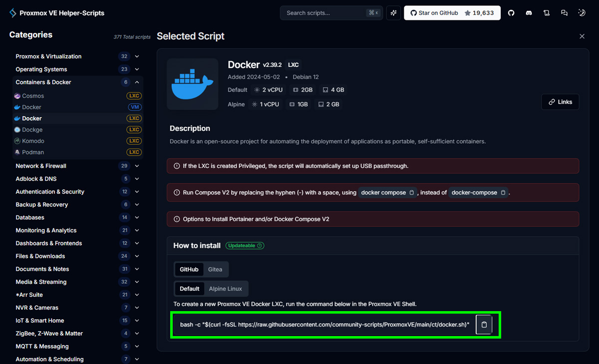
Task: Click the large Docker whale logo
Action: (193, 84)
